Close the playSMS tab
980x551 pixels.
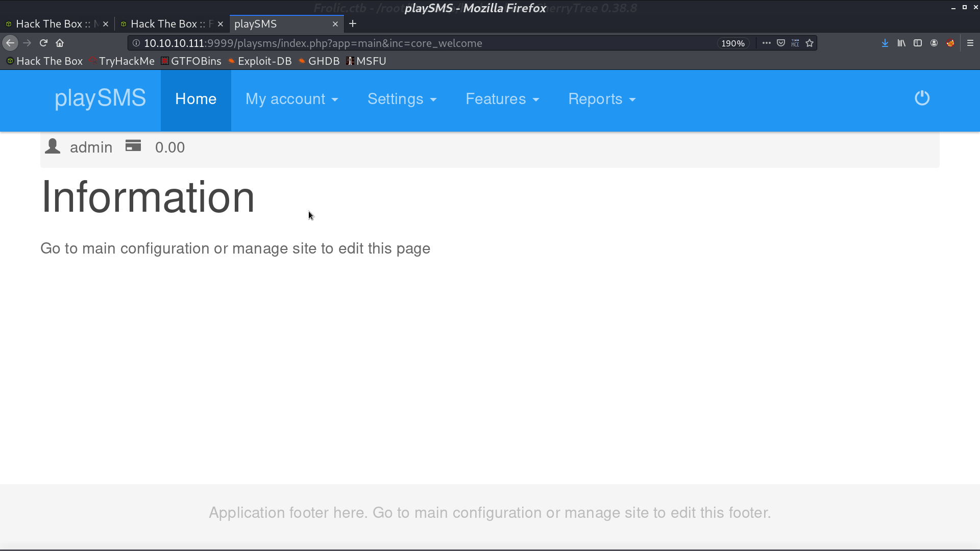(335, 24)
